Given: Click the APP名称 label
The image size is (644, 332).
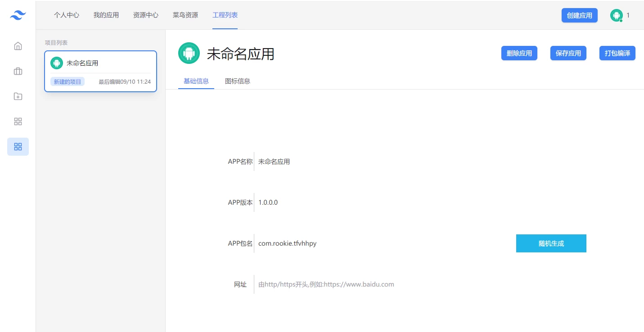Looking at the screenshot, I should (x=240, y=162).
